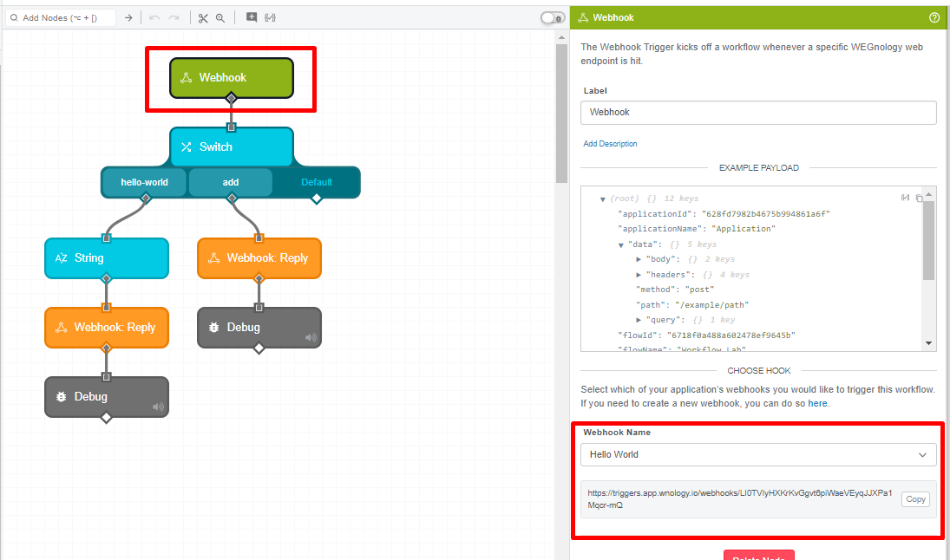The height and width of the screenshot is (560, 950).
Task: Collapse the "data" object in payload
Action: [621, 245]
